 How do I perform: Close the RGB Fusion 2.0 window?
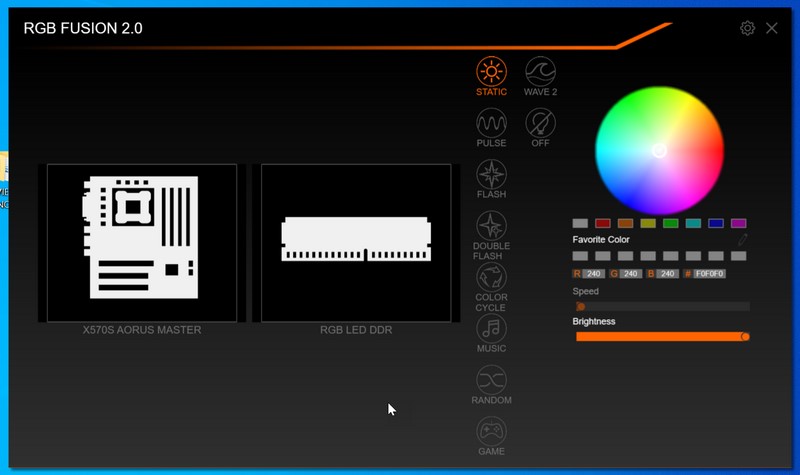(x=771, y=28)
